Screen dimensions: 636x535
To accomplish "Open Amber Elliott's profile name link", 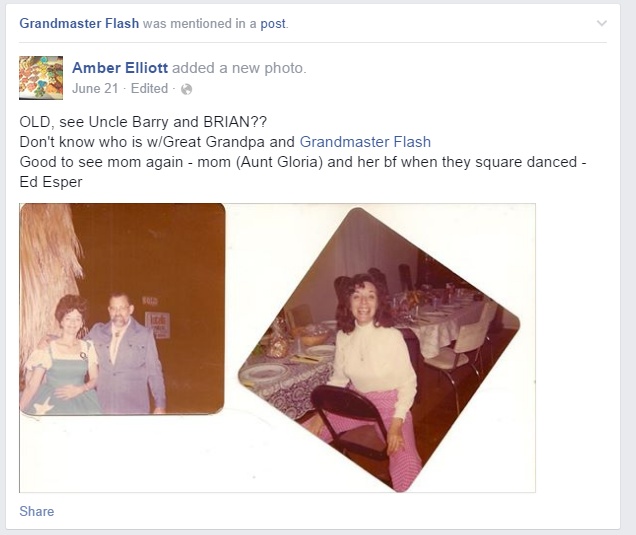I will tap(120, 68).
